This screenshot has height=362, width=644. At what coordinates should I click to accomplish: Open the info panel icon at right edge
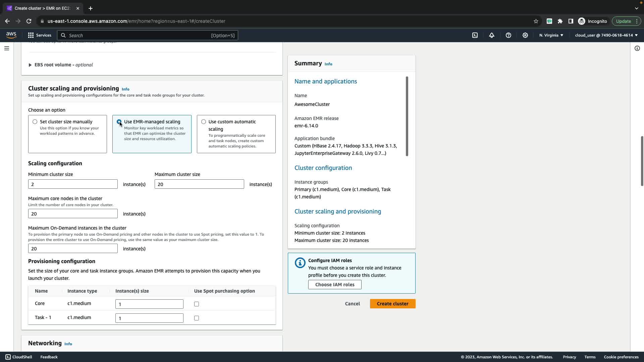(637, 48)
